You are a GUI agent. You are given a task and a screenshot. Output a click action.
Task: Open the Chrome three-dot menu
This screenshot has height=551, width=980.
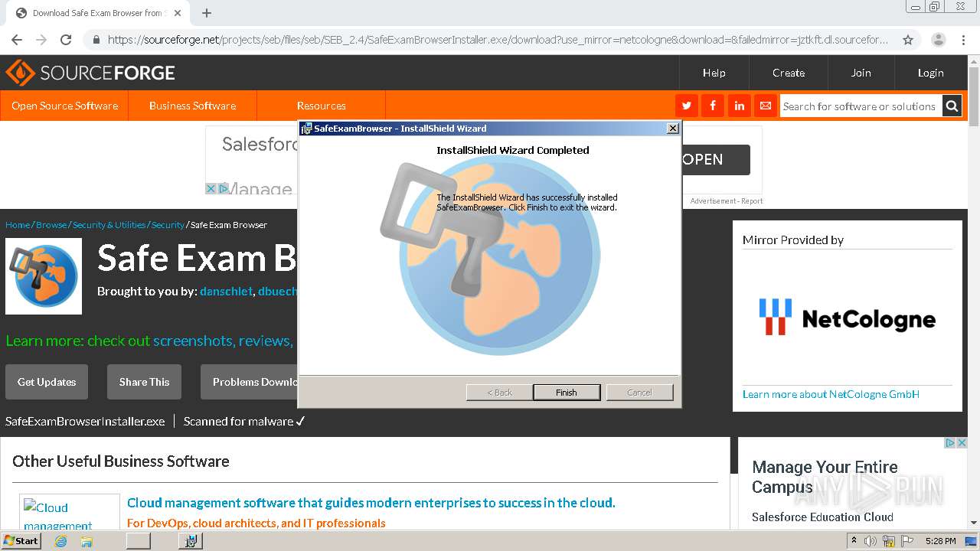point(962,40)
